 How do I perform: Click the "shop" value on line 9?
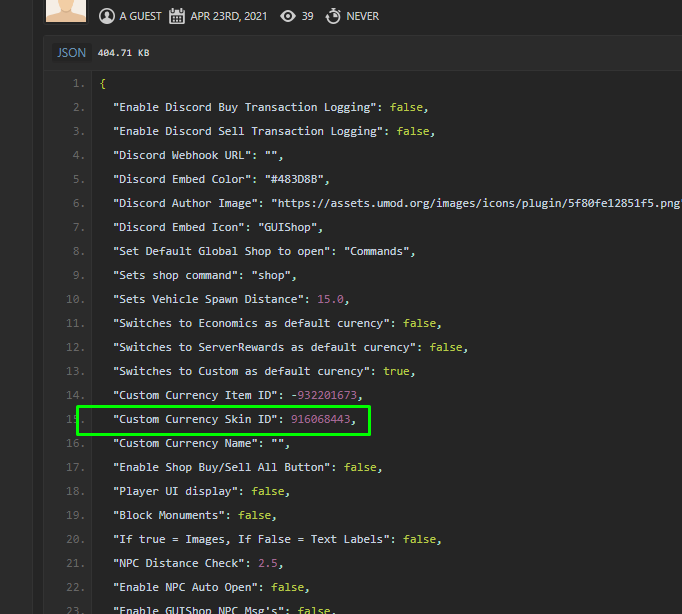[x=271, y=275]
